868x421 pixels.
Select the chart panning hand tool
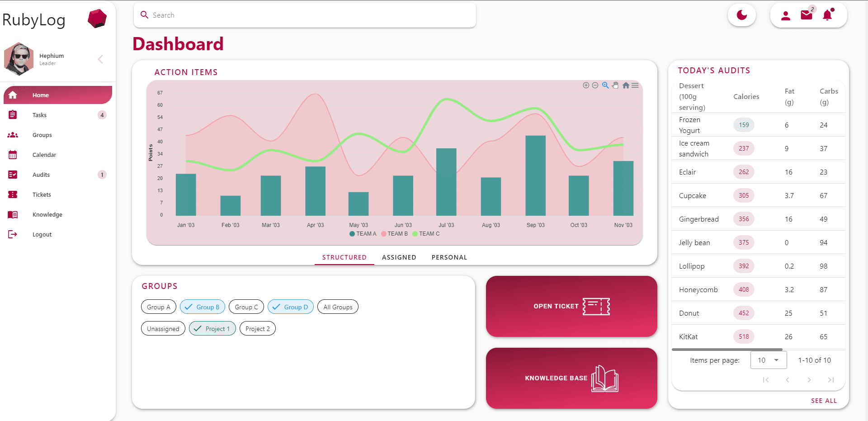click(x=615, y=85)
